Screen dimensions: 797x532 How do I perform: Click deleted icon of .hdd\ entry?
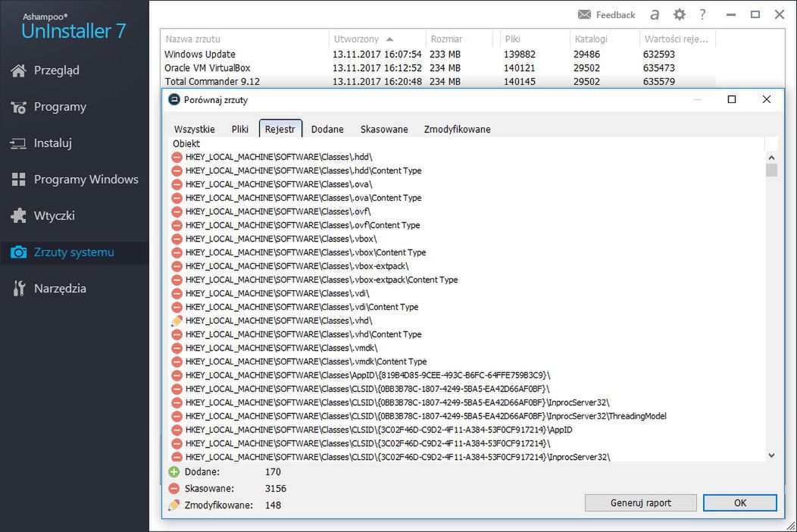click(177, 157)
